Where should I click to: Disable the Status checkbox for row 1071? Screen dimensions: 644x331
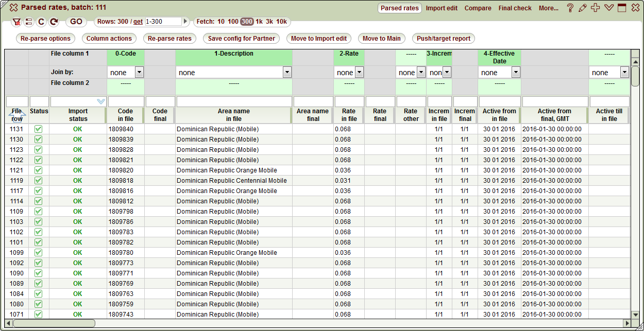click(x=38, y=314)
